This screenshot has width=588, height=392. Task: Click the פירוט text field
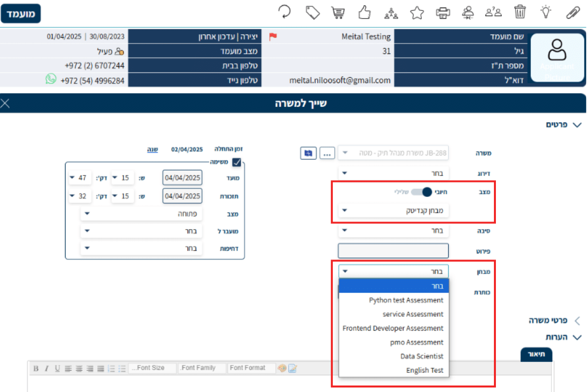coord(393,250)
